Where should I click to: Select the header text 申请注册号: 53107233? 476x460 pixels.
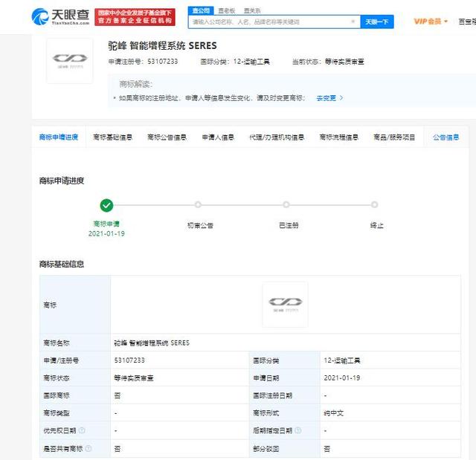143,62
